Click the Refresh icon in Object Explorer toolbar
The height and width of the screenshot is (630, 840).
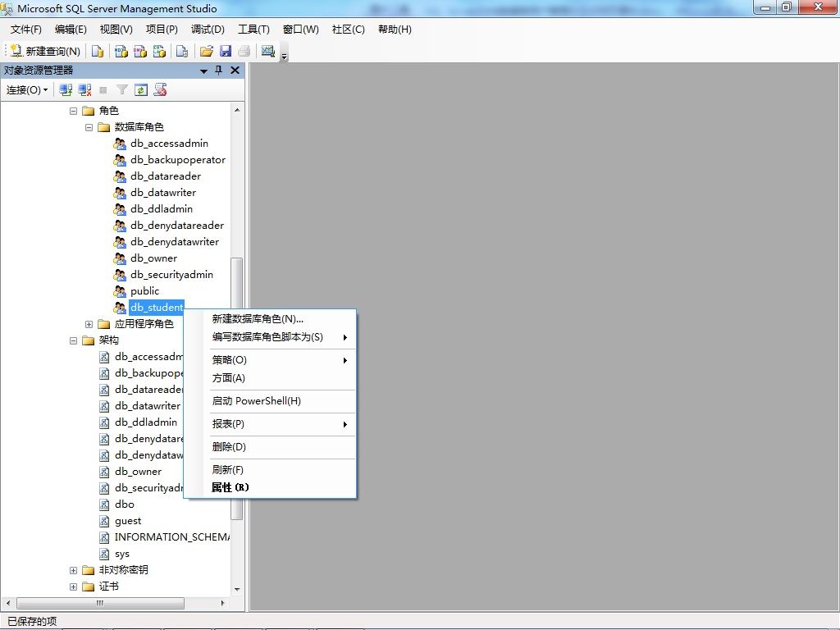[141, 90]
